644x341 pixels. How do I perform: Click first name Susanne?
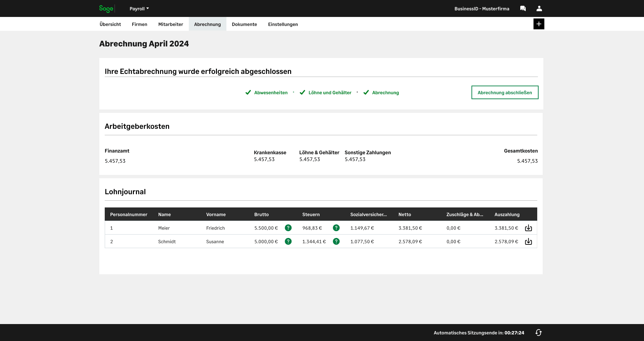[x=215, y=242]
